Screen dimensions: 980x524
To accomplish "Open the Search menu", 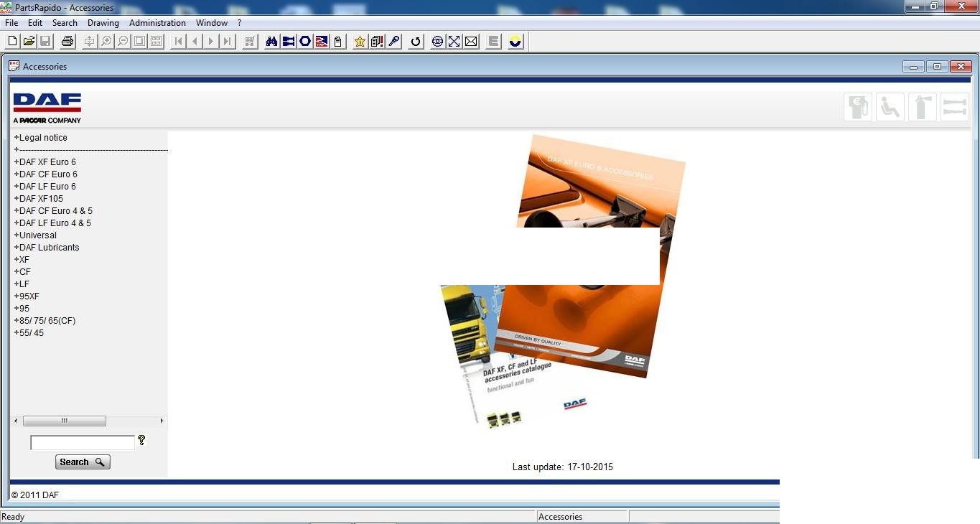I will [x=65, y=23].
